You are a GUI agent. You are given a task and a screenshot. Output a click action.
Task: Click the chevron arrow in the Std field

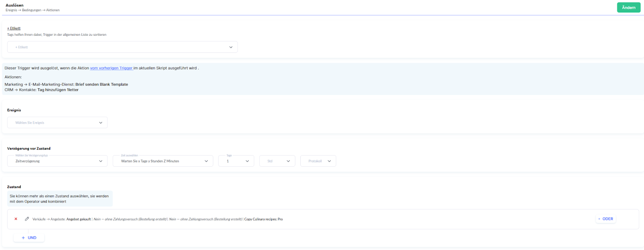[x=288, y=161]
